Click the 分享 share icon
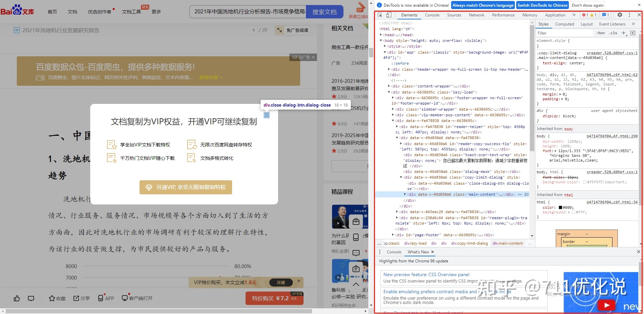644x314 pixels. [x=76, y=298]
